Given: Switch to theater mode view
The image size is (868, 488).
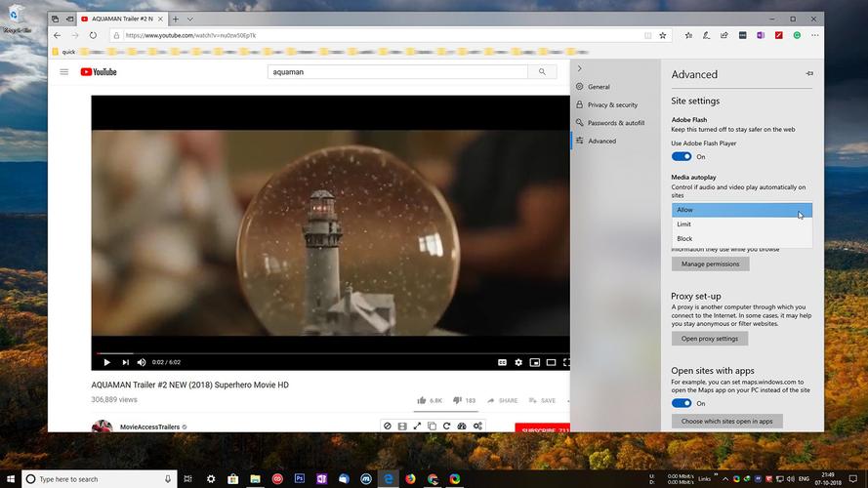Looking at the screenshot, I should [551, 362].
